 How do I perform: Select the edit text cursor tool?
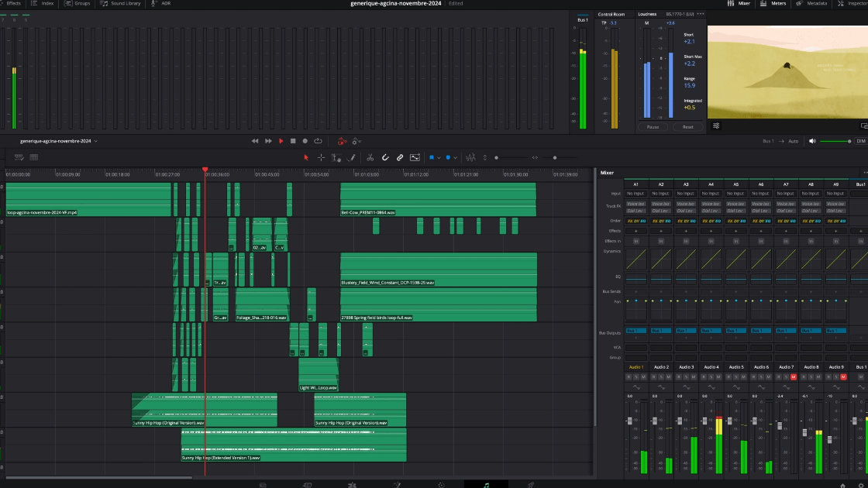coord(336,158)
